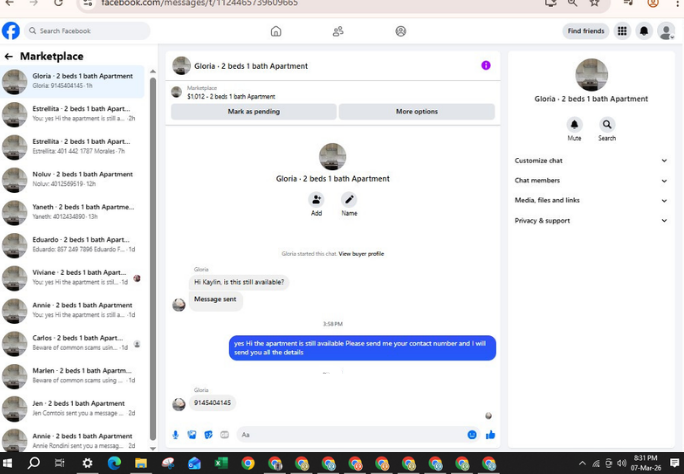Open the emoji picker in message box
The height and width of the screenshot is (474, 684).
click(472, 435)
